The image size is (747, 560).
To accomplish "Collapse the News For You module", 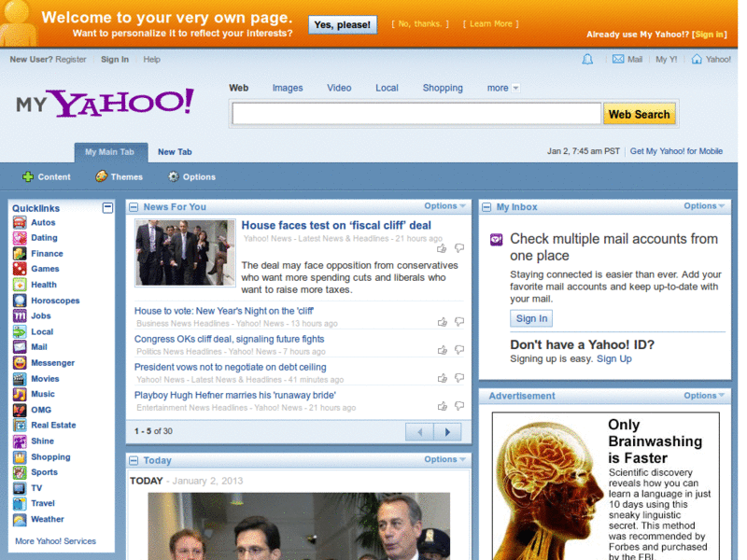I will tap(134, 207).
